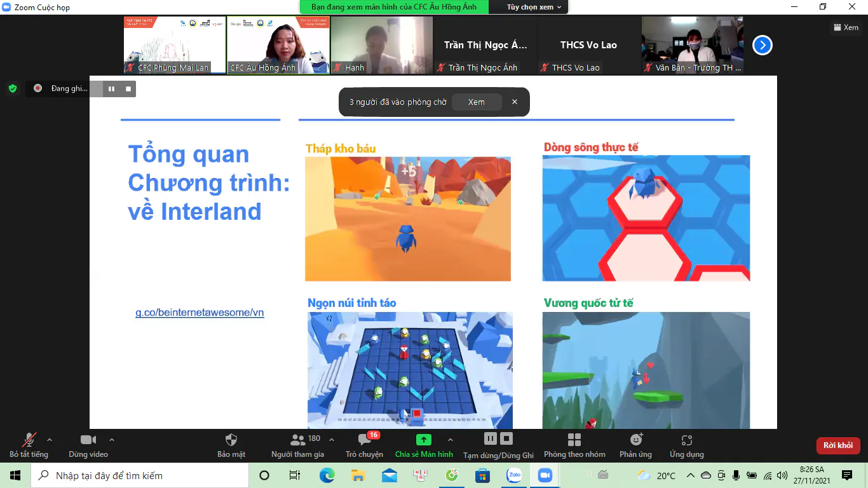This screenshot has width=868, height=488.
Task: Expand audio options arrow beside Bỏ tắt tiếng
Action: coord(50,440)
